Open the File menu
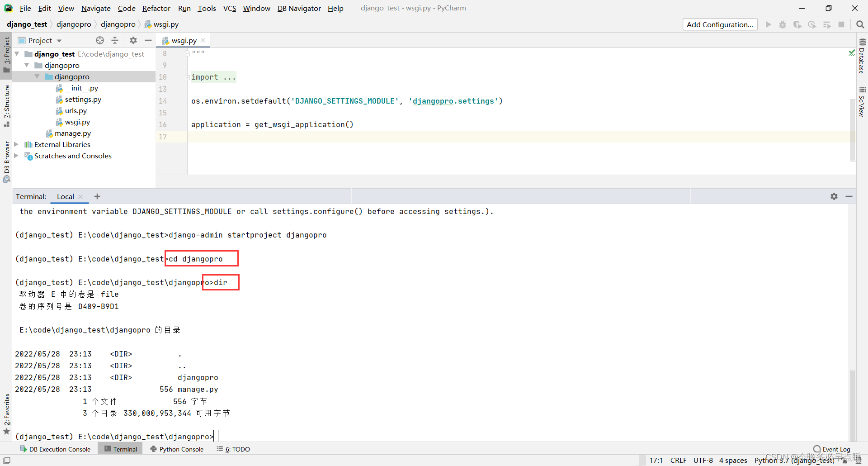 [x=25, y=8]
